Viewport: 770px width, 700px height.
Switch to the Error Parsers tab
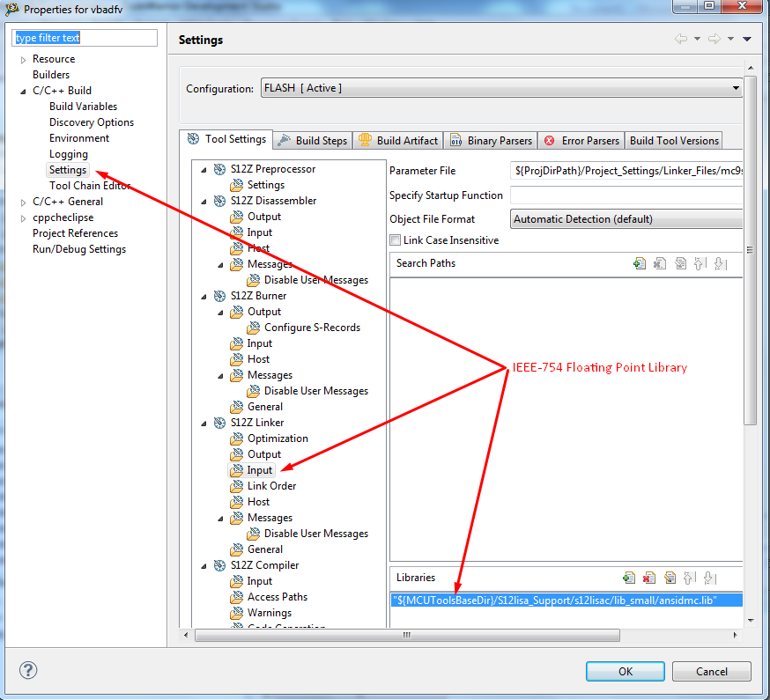coord(581,141)
